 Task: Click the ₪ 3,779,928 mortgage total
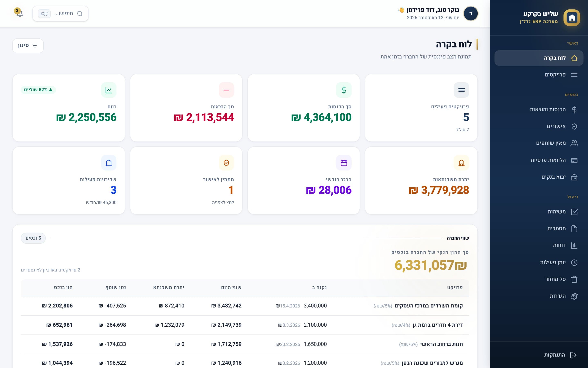click(439, 190)
